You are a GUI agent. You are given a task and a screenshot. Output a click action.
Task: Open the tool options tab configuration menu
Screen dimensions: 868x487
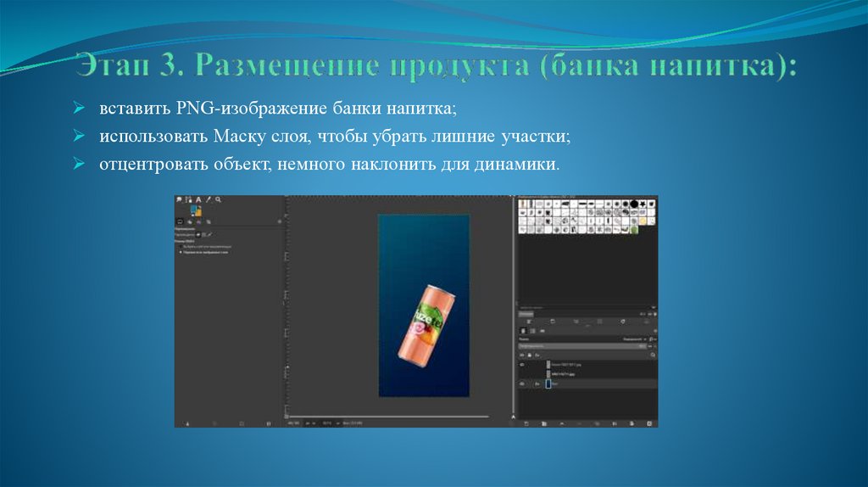[x=280, y=221]
